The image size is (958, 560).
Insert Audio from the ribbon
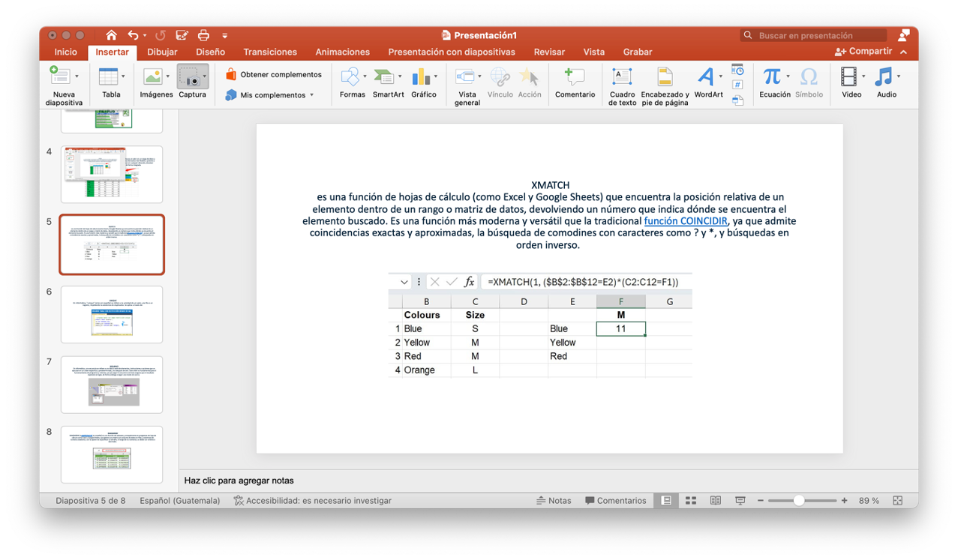pyautogui.click(x=884, y=77)
